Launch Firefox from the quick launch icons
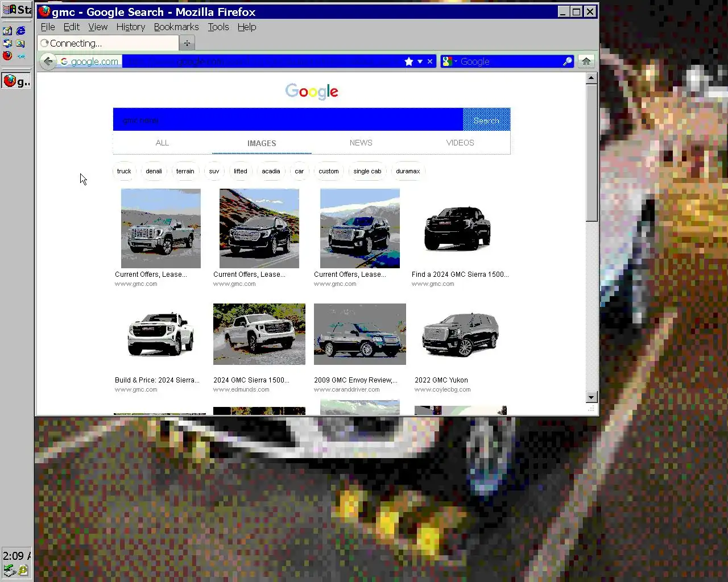 coord(7,56)
